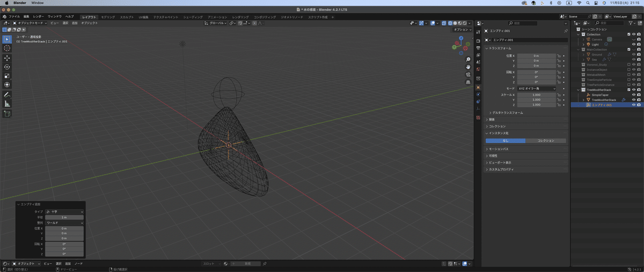Collapse the トランスフォーム panel
This screenshot has width=644, height=272.
pyautogui.click(x=500, y=48)
